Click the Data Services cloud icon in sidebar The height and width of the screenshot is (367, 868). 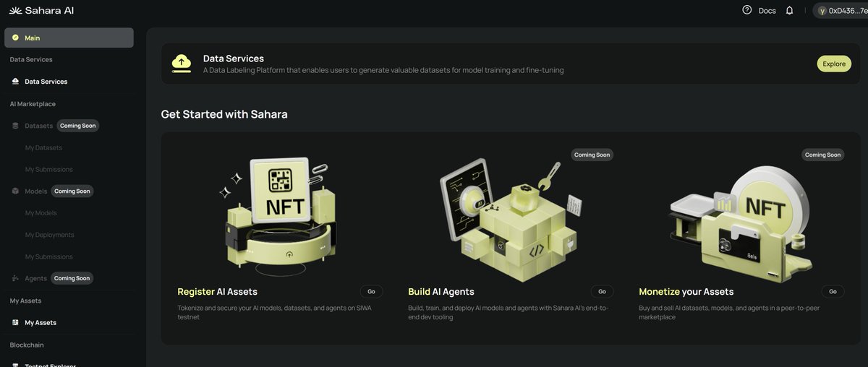pos(15,82)
